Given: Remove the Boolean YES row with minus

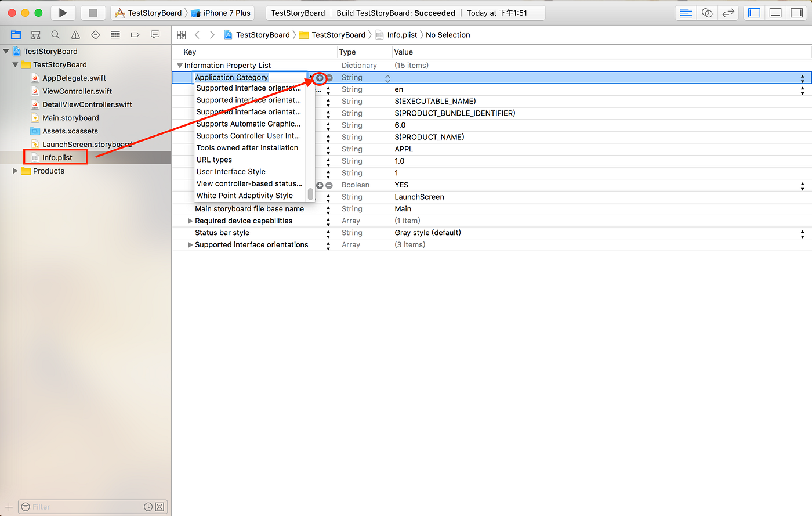Looking at the screenshot, I should (x=329, y=185).
